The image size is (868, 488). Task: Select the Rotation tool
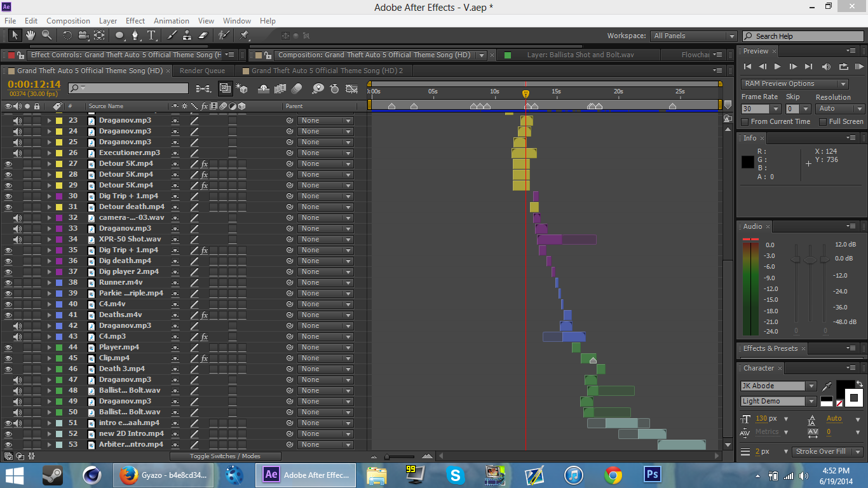tap(67, 36)
